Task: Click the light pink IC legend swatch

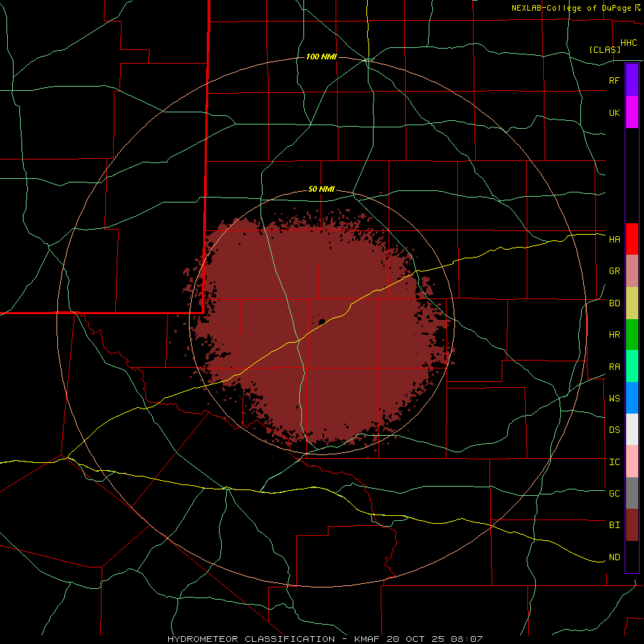Action: pos(632,462)
